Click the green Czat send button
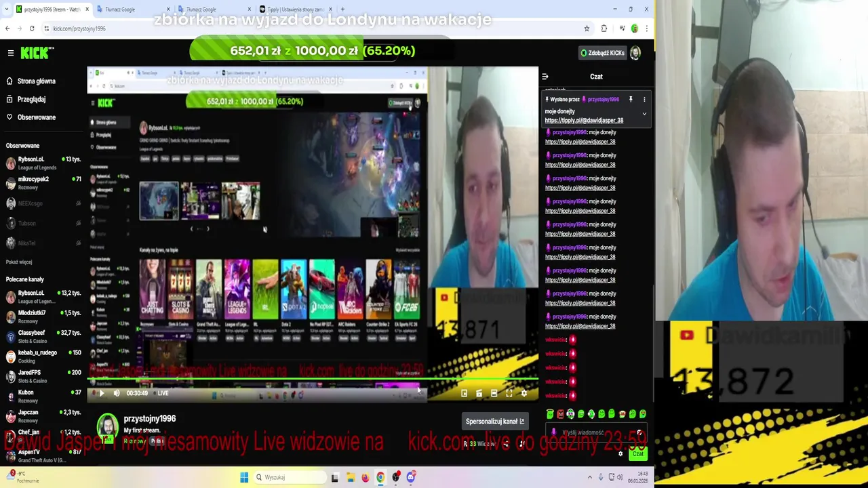868x488 pixels. (x=637, y=453)
